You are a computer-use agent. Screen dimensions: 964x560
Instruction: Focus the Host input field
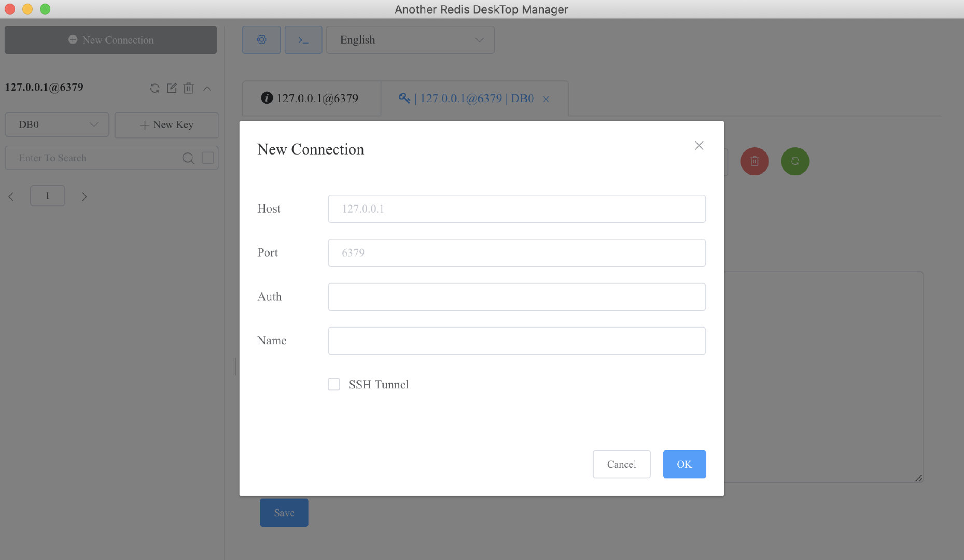517,209
